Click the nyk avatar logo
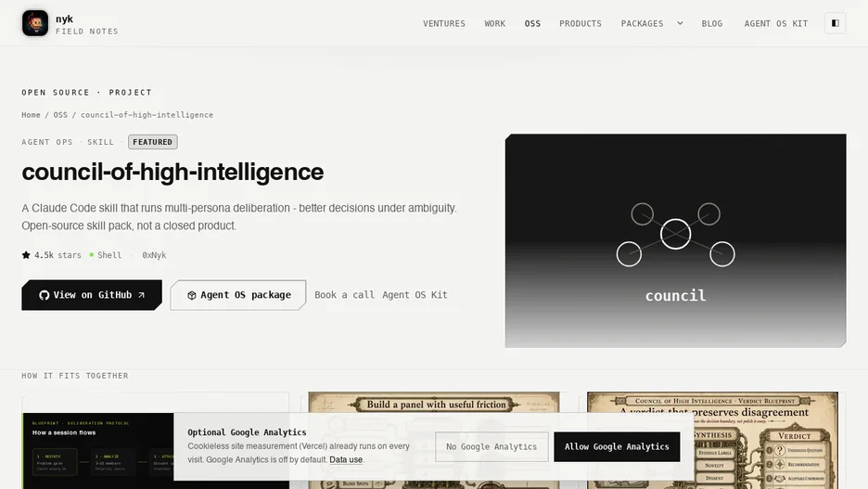Viewport: 868px width, 489px height. coord(35,23)
